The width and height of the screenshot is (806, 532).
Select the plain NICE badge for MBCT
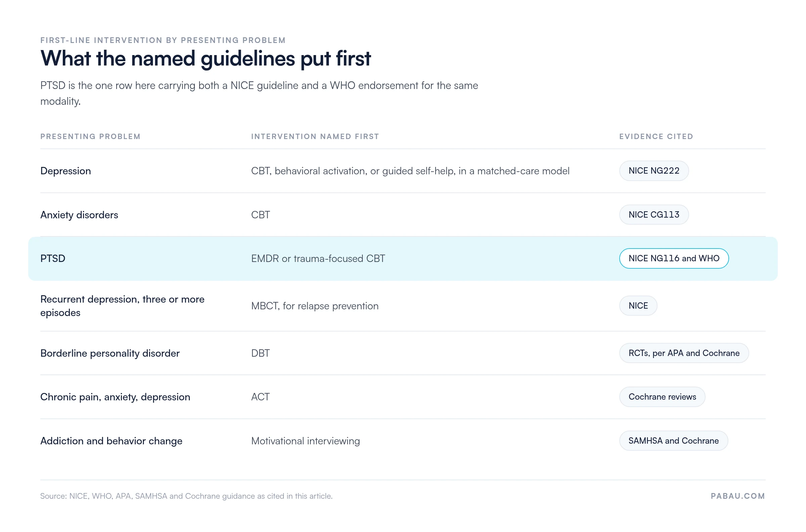(x=638, y=306)
